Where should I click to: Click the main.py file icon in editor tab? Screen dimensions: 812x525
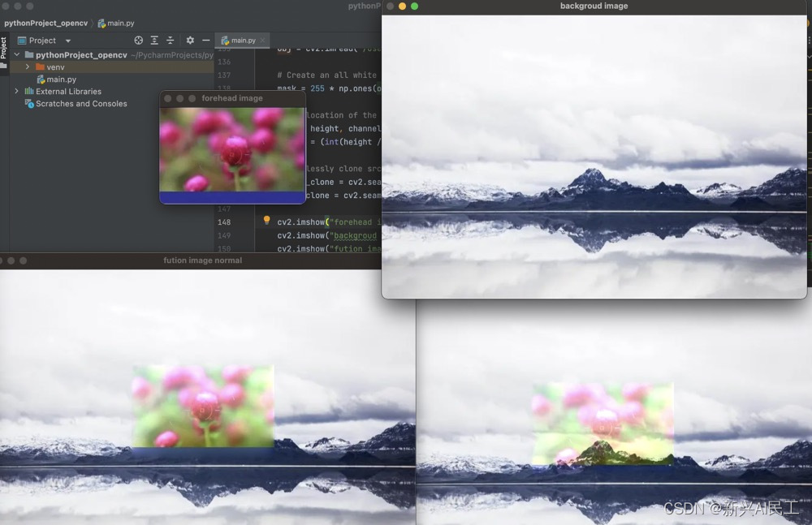225,41
